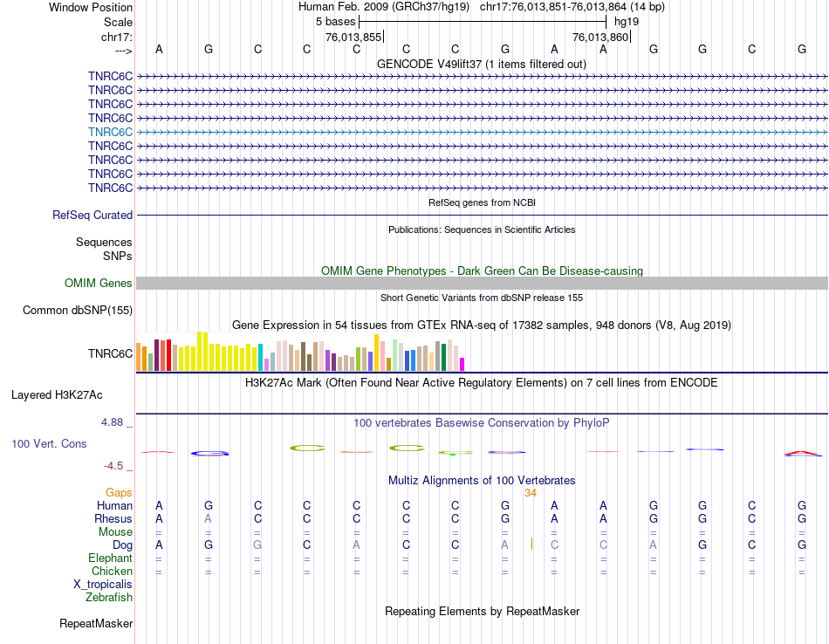Click the -4.5 conservation minimum value
The width and height of the screenshot is (829, 644).
tap(113, 466)
